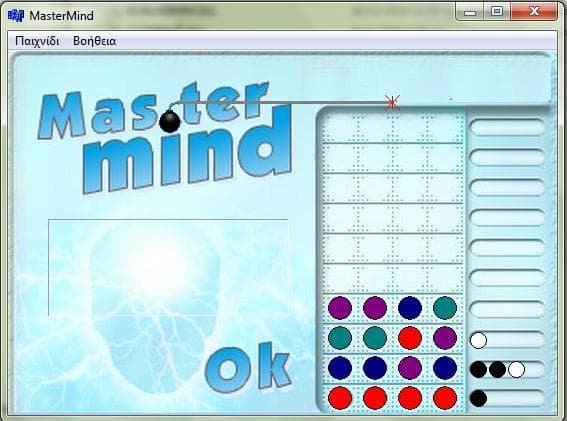Select navy peg in the newest guess row
The height and width of the screenshot is (421, 567).
[x=410, y=308]
